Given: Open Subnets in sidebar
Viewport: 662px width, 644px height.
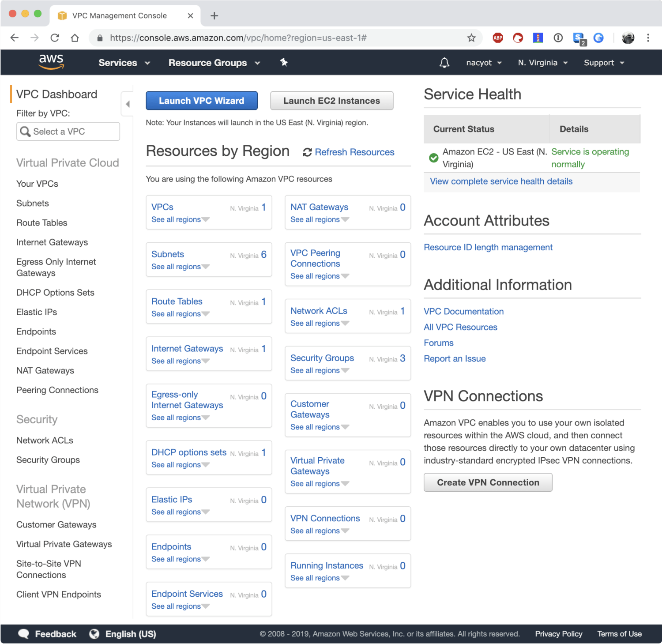Looking at the screenshot, I should coord(33,203).
